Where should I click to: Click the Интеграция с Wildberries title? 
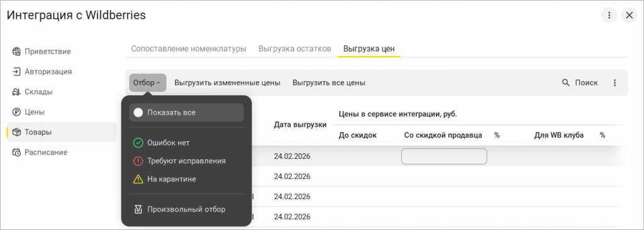pyautogui.click(x=76, y=15)
